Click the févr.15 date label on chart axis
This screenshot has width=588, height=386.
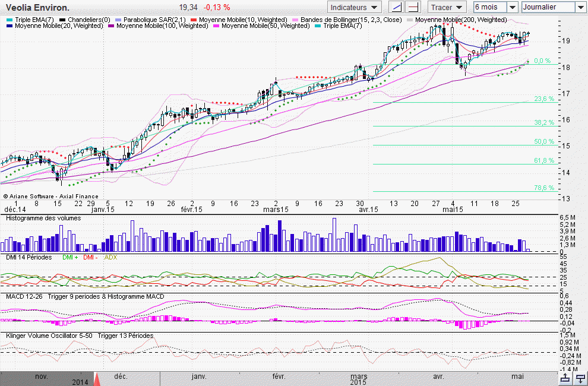tap(192, 210)
